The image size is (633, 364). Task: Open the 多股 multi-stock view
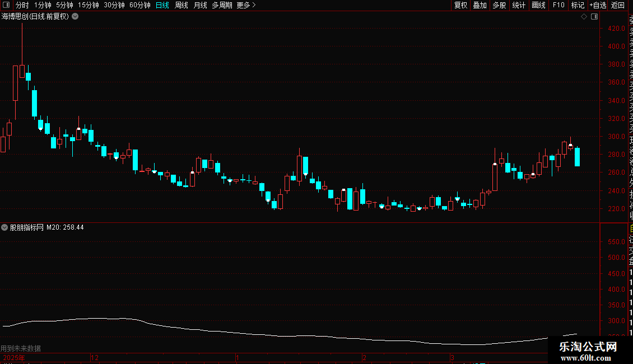pos(499,5)
